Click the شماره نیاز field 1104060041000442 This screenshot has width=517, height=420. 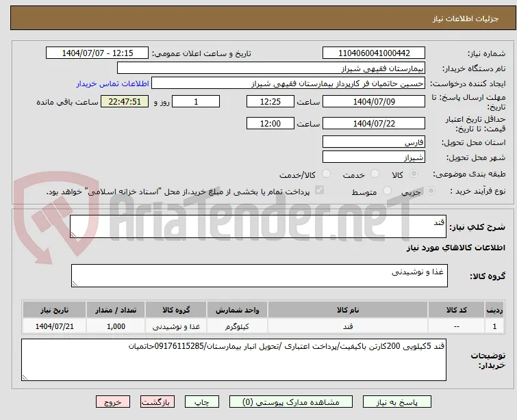pos(374,53)
